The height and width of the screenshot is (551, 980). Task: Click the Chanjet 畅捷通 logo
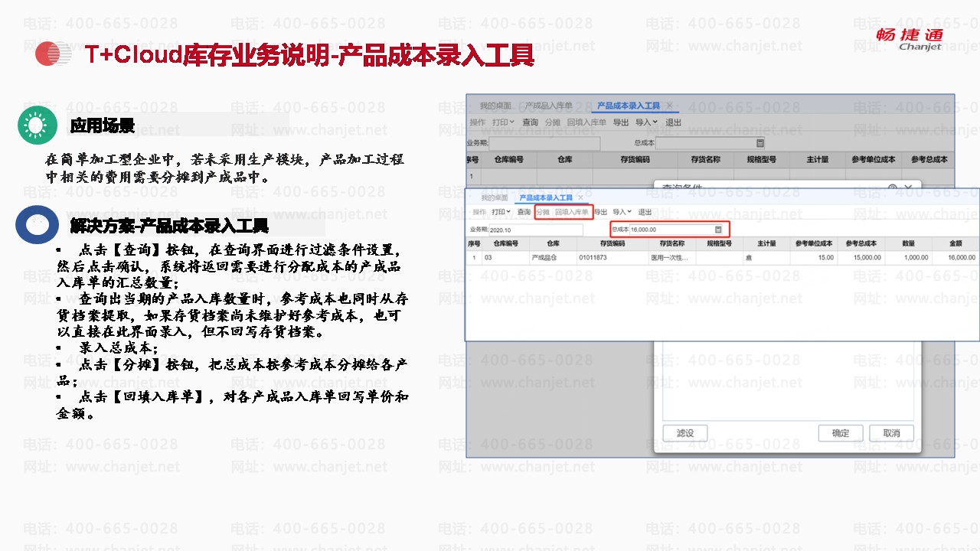click(x=910, y=38)
